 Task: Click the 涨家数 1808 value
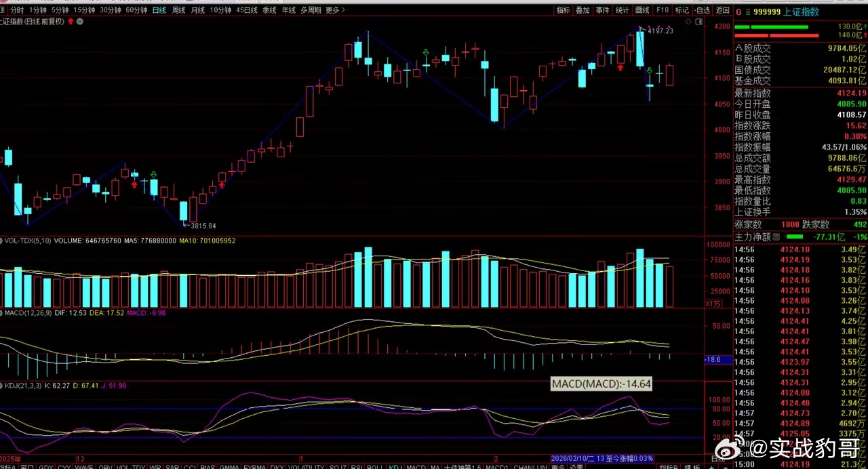[790, 224]
